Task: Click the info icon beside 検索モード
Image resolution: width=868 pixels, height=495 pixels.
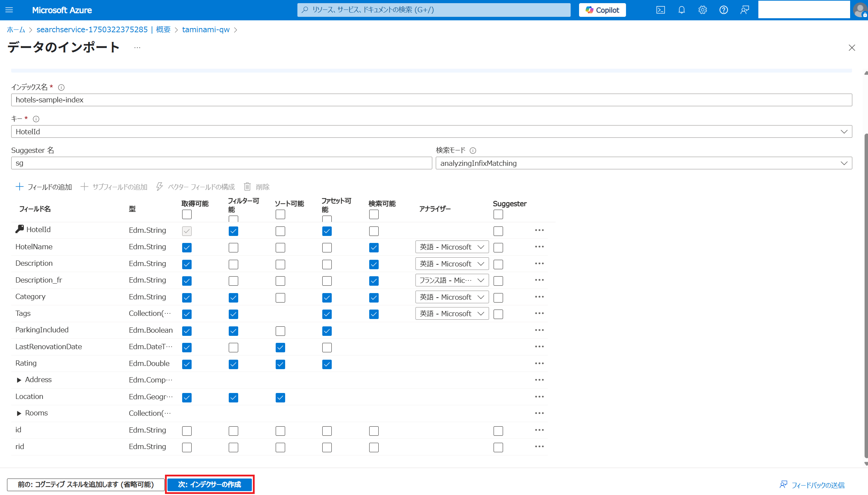Action: [473, 151]
